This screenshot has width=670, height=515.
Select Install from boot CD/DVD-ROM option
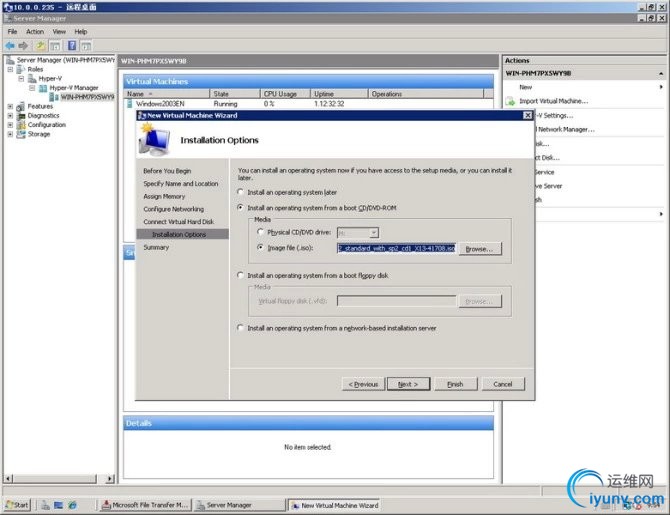[x=241, y=208]
